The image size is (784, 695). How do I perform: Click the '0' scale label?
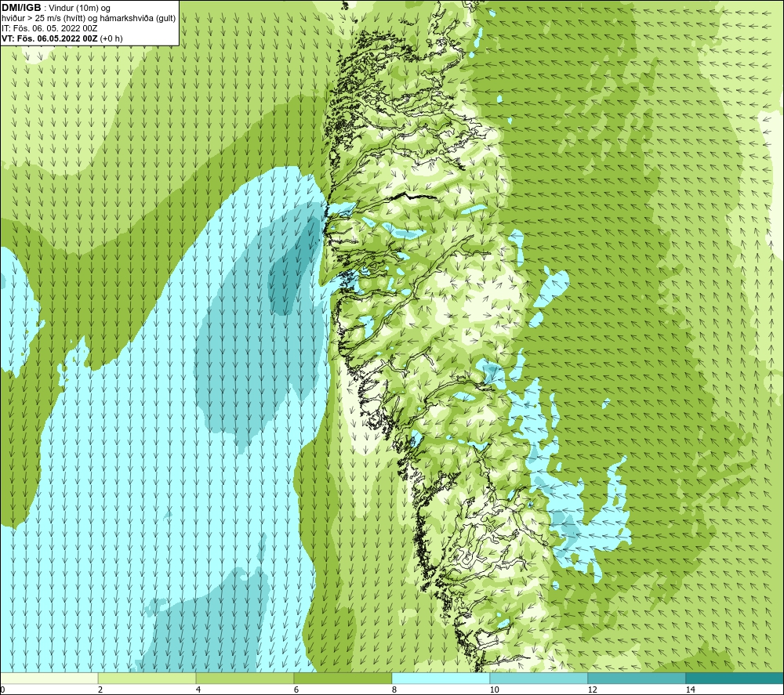[x=2, y=690]
